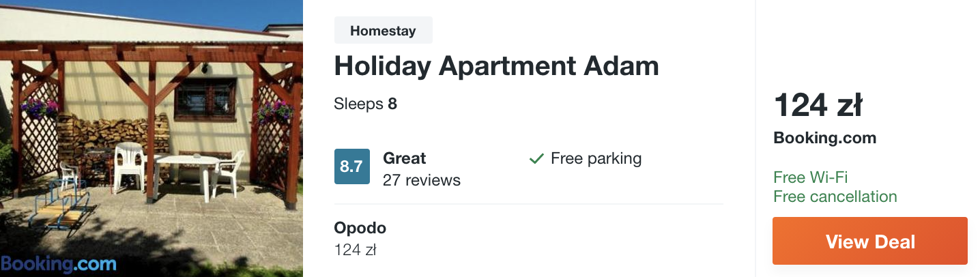
Task: Click the Homestay category badge
Action: (383, 30)
